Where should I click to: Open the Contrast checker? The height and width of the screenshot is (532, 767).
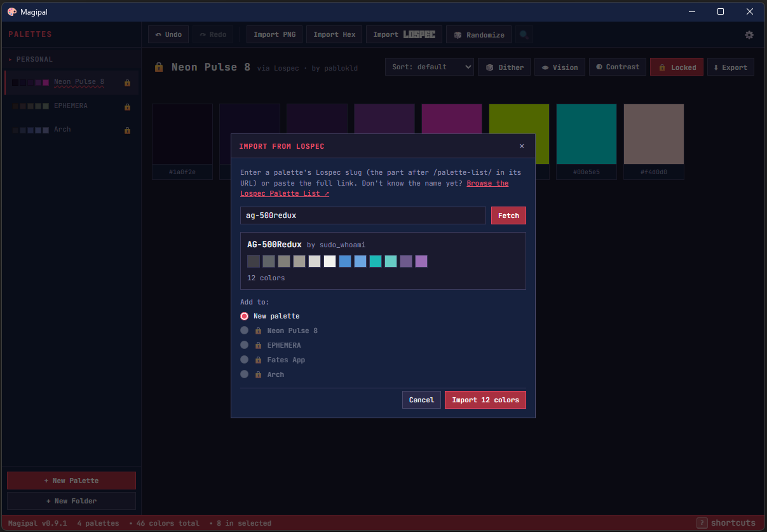[x=618, y=67]
